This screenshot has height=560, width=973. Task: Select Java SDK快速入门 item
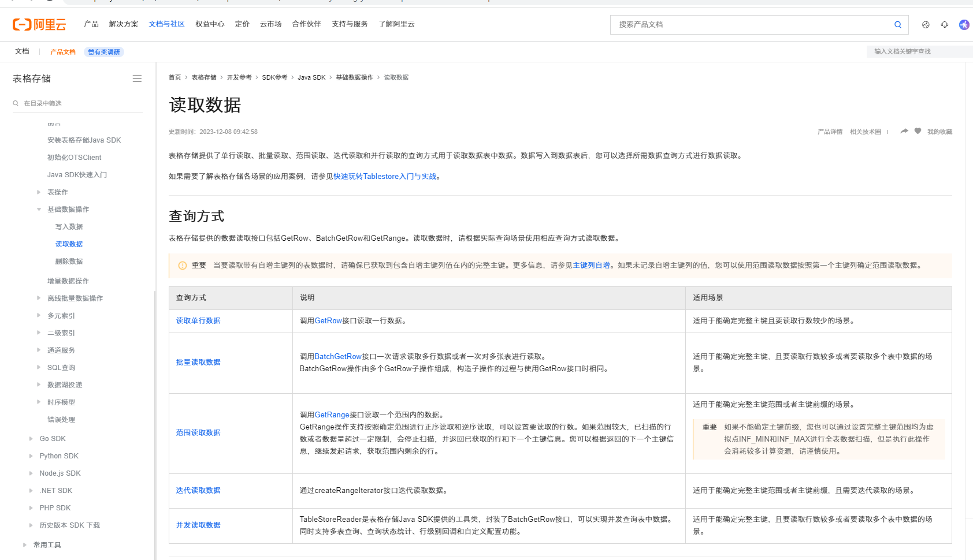(77, 175)
